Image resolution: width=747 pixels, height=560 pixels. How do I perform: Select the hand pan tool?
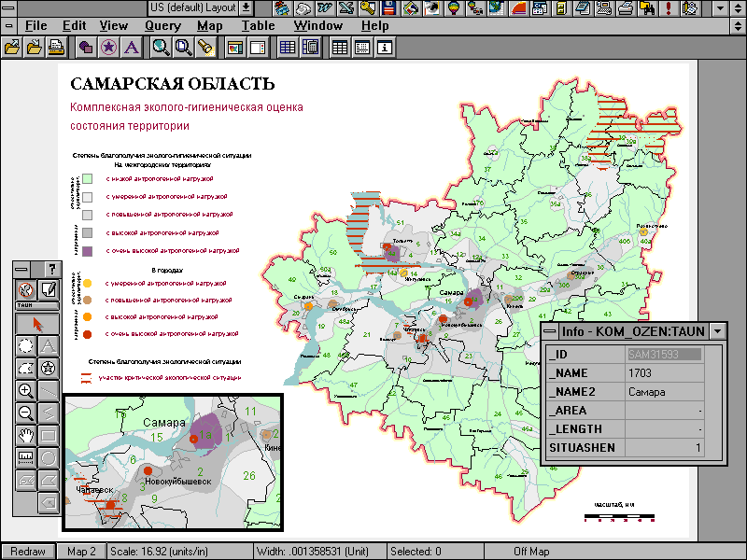[26, 436]
